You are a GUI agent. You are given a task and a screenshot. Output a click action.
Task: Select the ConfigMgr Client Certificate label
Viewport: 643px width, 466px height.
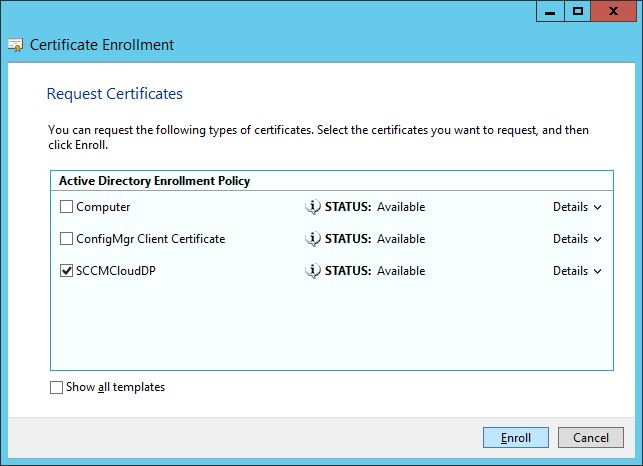150,239
